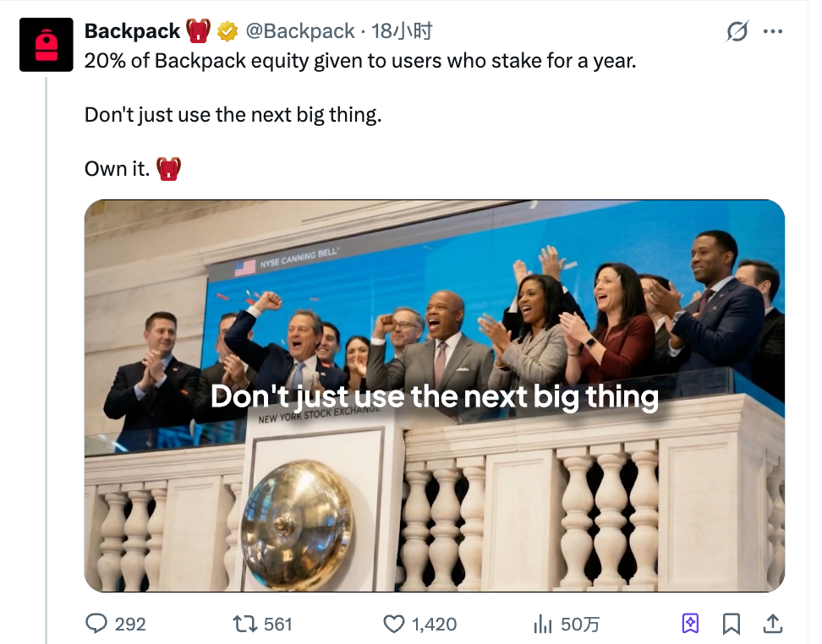The image size is (822, 644).
Task: Like the tweet with the heart icon
Action: [393, 624]
